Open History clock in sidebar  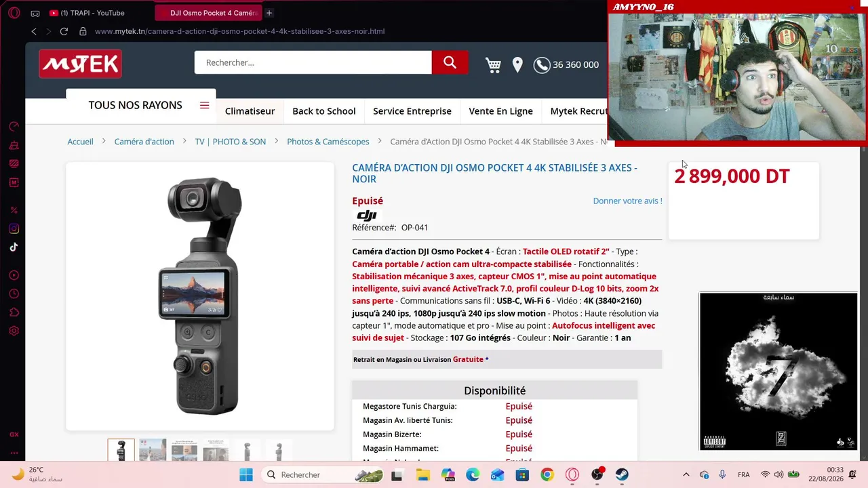pos(14,293)
